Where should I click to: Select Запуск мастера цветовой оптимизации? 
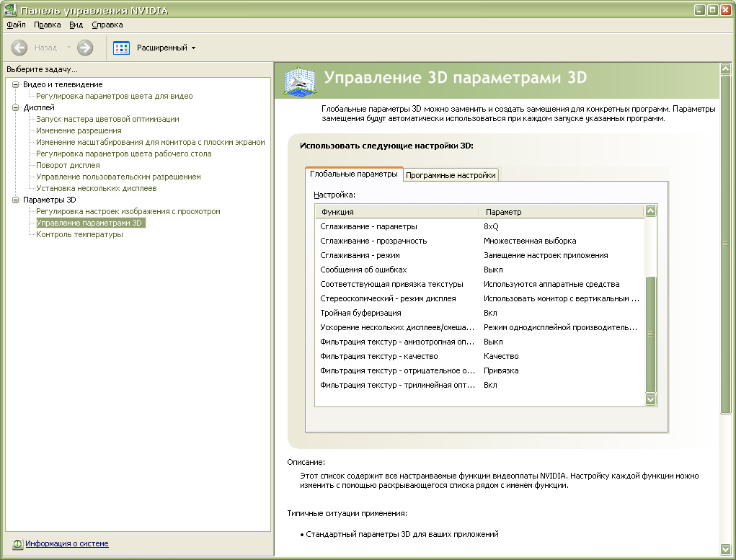coord(107,119)
